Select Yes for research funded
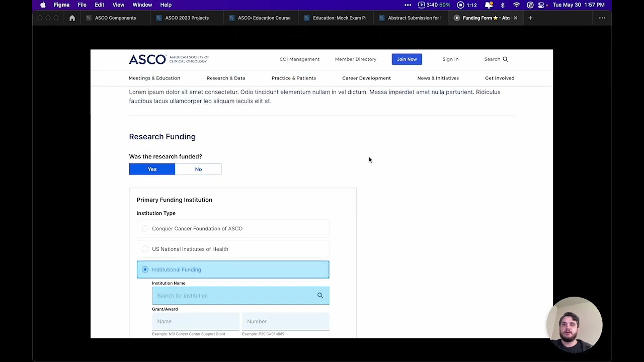This screenshot has height=362, width=644. [x=152, y=169]
